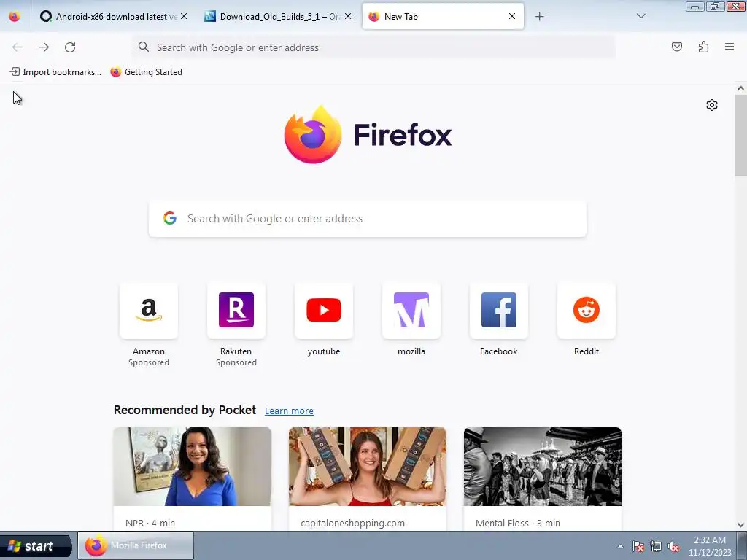Click the Firefox logo on the page
Image resolution: width=747 pixels, height=560 pixels.
pos(368,135)
